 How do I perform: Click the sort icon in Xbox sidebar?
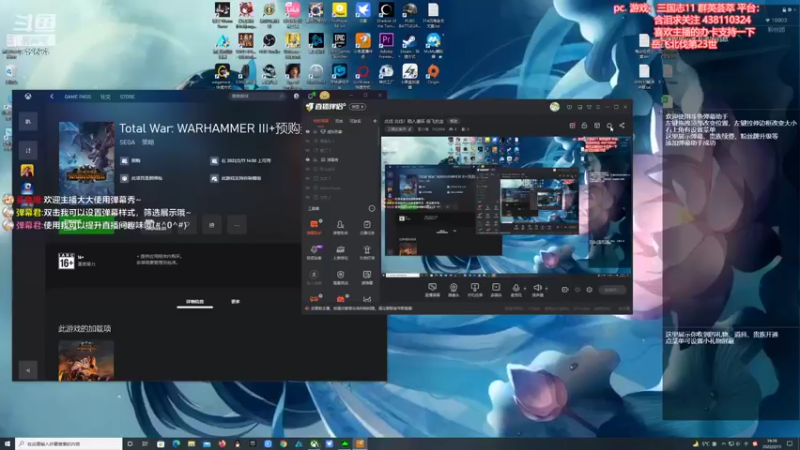click(28, 150)
